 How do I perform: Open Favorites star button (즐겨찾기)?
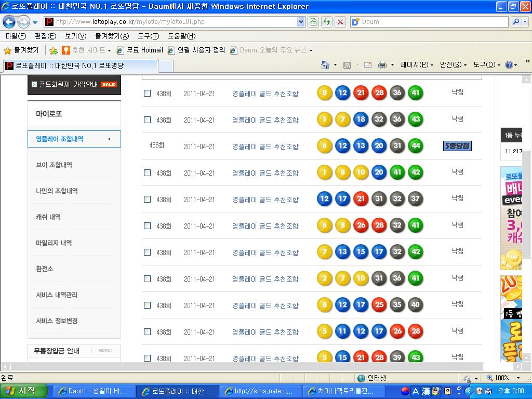tap(21, 50)
